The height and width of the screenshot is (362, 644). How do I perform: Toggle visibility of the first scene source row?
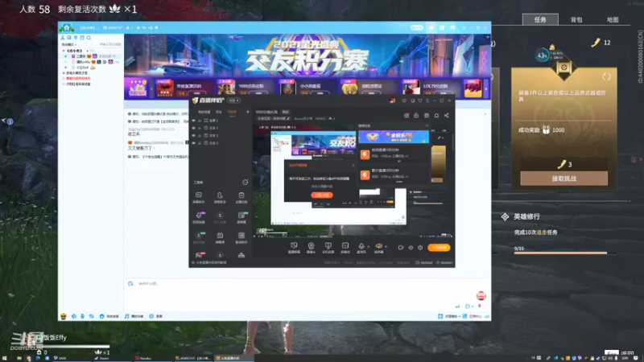pos(194,121)
